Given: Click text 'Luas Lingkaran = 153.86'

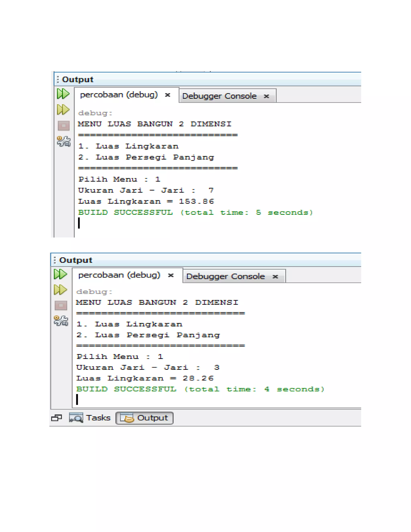Looking at the screenshot, I should [x=146, y=201].
